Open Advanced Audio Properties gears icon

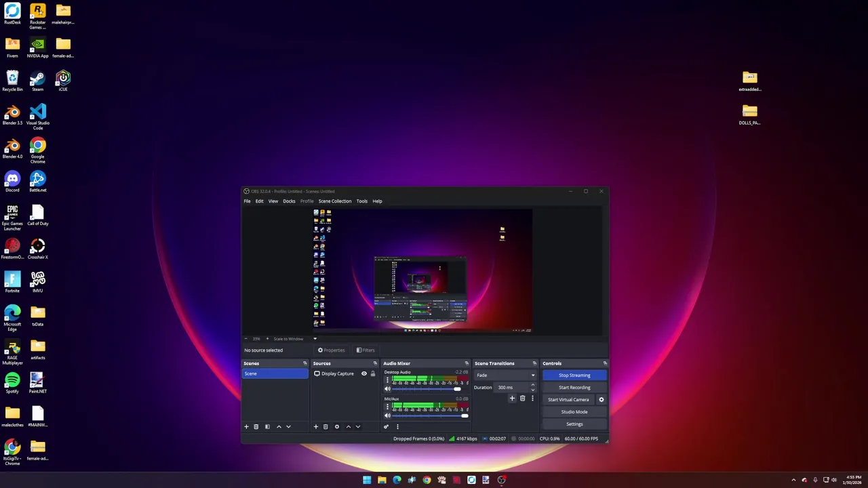(x=386, y=427)
